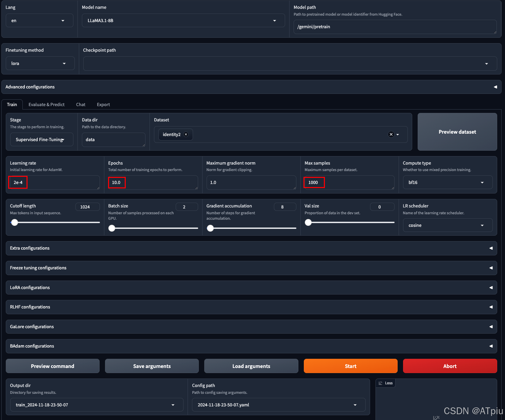The width and height of the screenshot is (505, 420).
Task: Open the Config path dropdown
Action: (279, 405)
